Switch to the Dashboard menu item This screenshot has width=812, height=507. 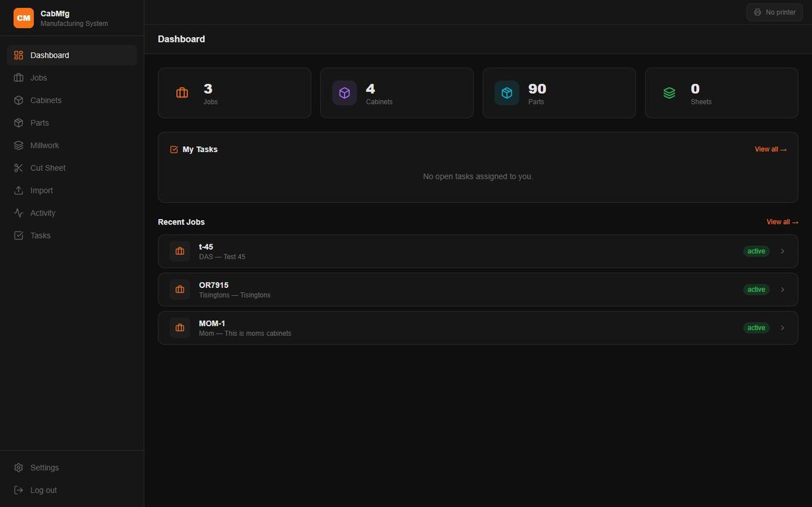coord(50,55)
